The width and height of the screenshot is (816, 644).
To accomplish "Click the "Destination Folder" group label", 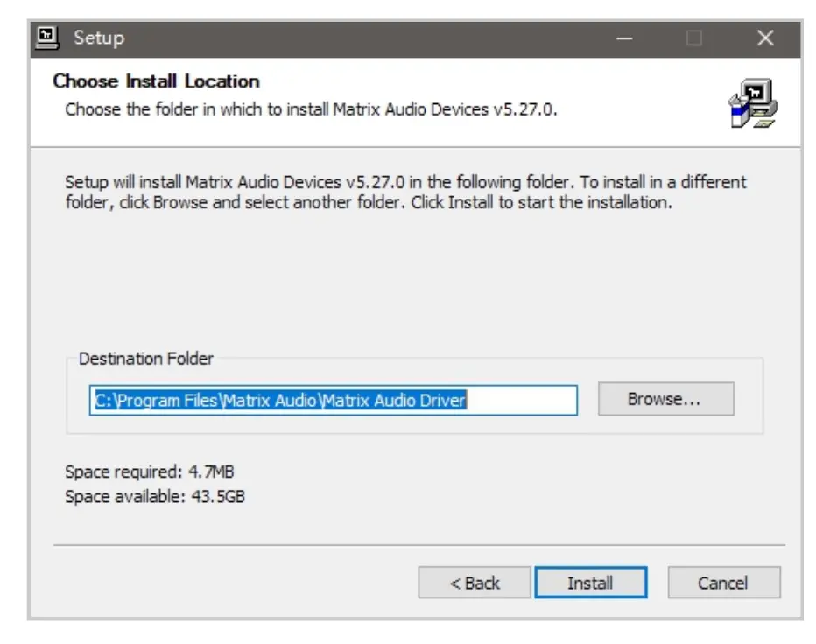I will click(146, 359).
